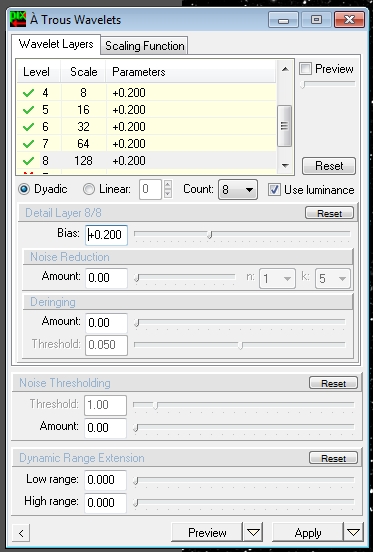Select the Linear radio button
The height and width of the screenshot is (552, 373).
click(x=89, y=189)
